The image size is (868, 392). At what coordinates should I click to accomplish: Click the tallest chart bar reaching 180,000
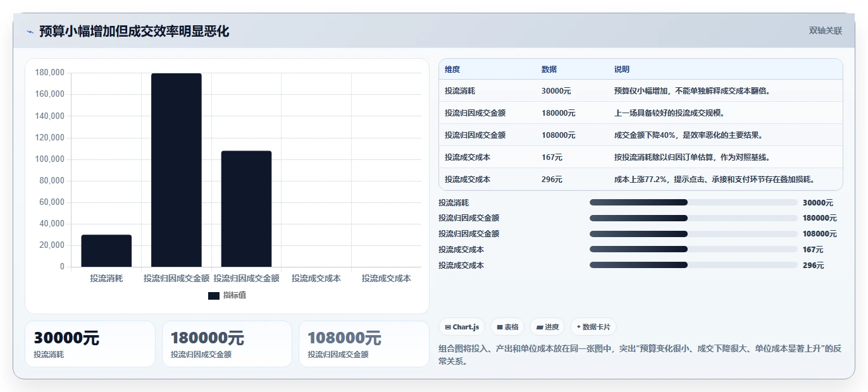tap(177, 170)
